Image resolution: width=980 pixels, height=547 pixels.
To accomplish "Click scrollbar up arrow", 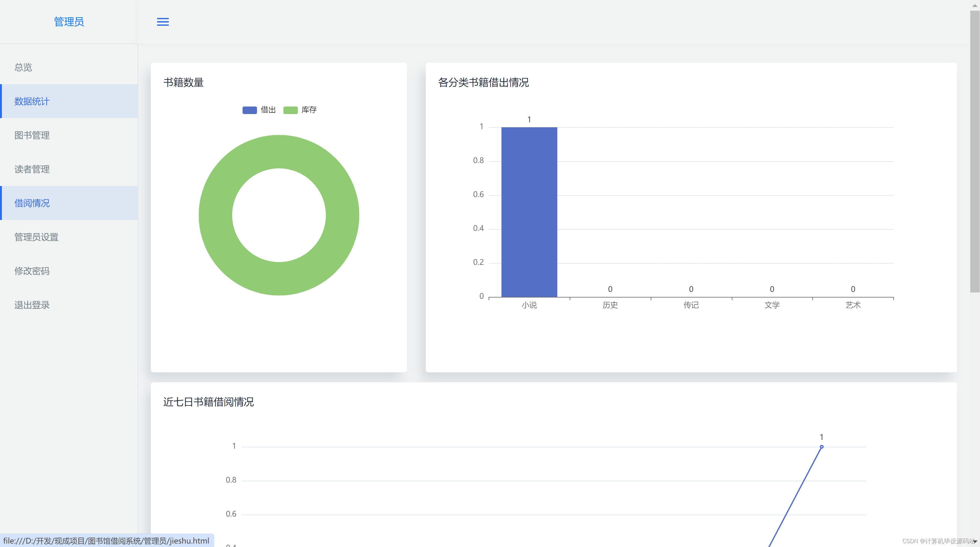I will coord(975,5).
